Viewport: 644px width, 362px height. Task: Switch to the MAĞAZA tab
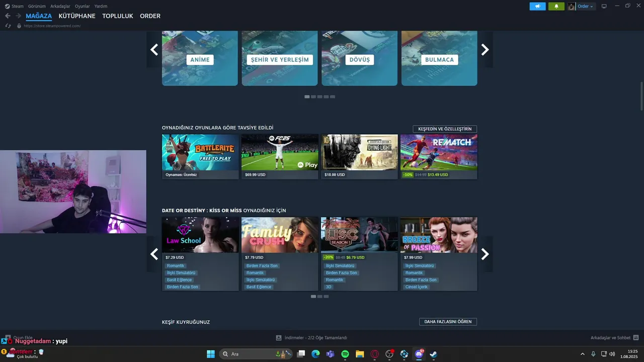[39, 16]
